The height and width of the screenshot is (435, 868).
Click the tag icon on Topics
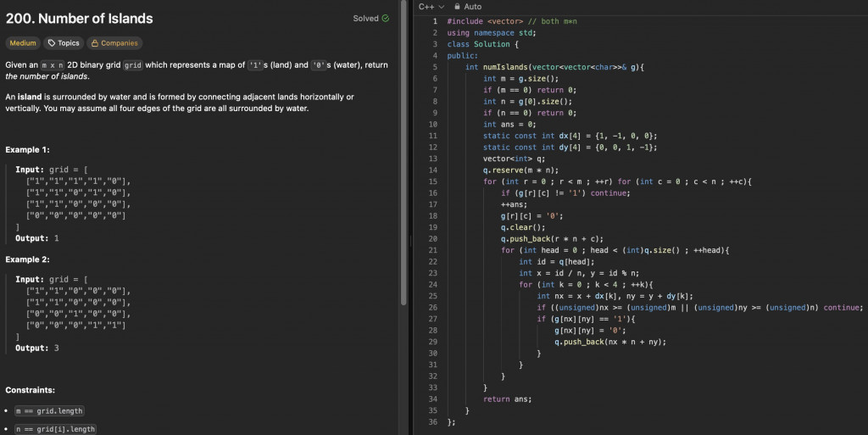click(52, 43)
